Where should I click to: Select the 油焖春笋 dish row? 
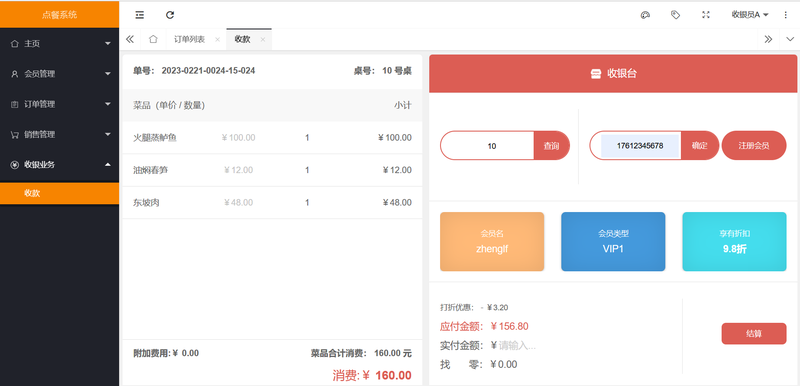pyautogui.click(x=272, y=170)
